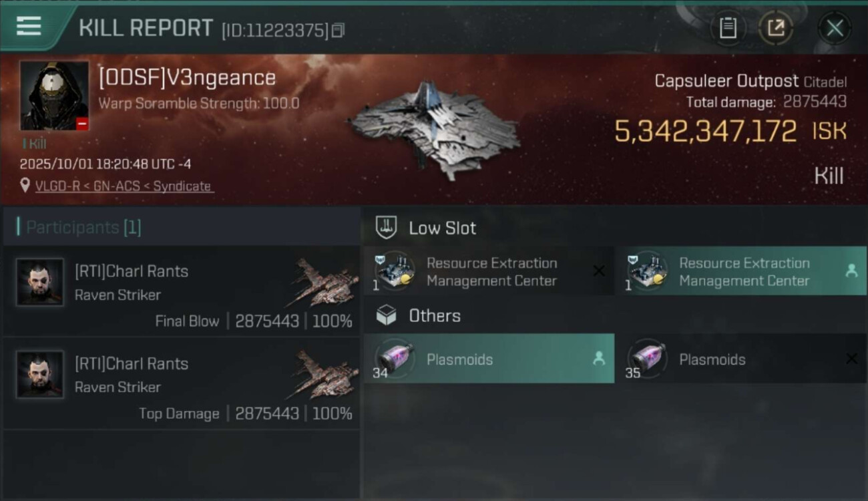Open V3ngeance pilot portrait
Image resolution: width=868 pixels, height=501 pixels.
tap(54, 96)
